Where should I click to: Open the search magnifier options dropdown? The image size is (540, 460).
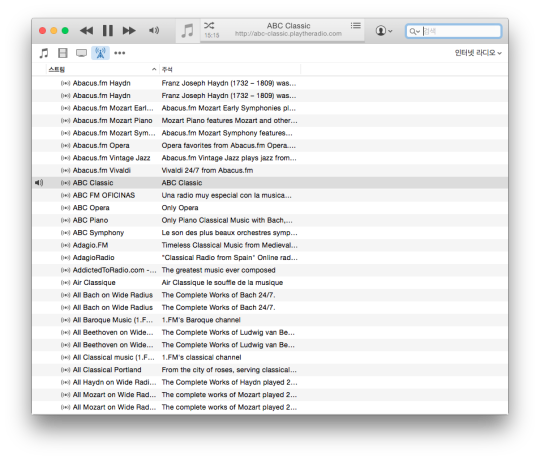[414, 32]
